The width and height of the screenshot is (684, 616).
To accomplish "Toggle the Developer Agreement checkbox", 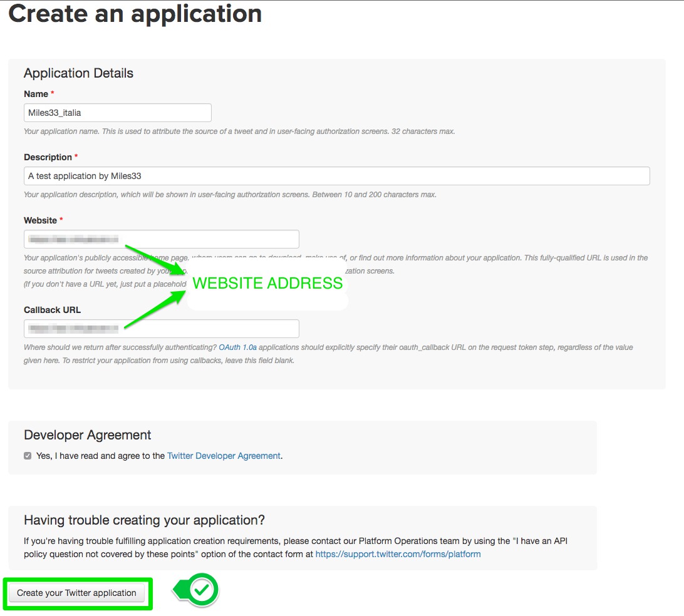I will tap(28, 456).
